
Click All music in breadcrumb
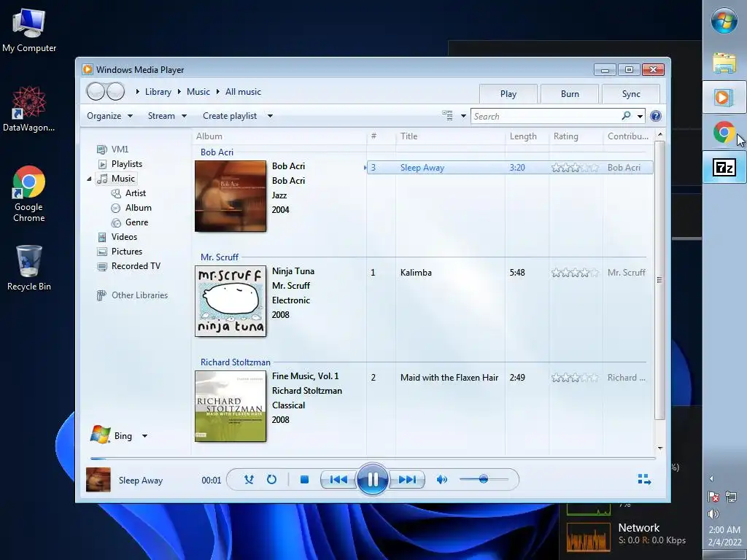click(x=243, y=92)
